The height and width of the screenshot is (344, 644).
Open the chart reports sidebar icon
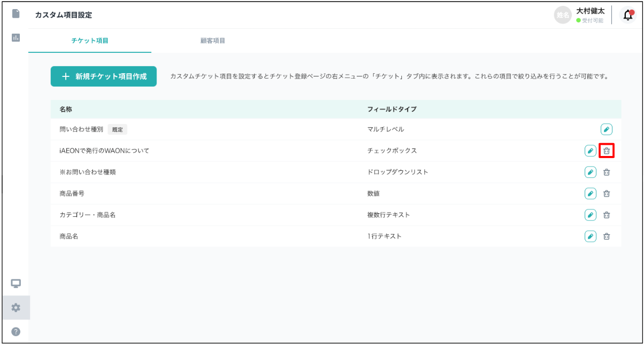15,37
